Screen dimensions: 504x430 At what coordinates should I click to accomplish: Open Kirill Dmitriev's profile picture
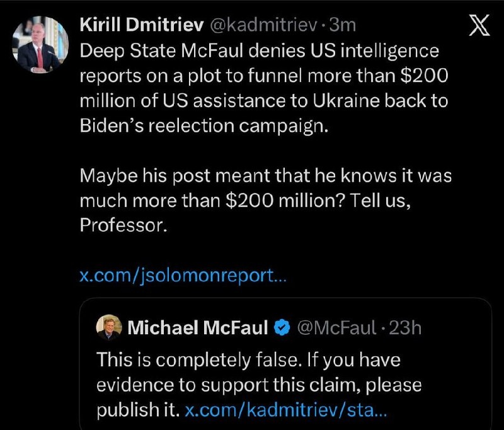coord(40,45)
